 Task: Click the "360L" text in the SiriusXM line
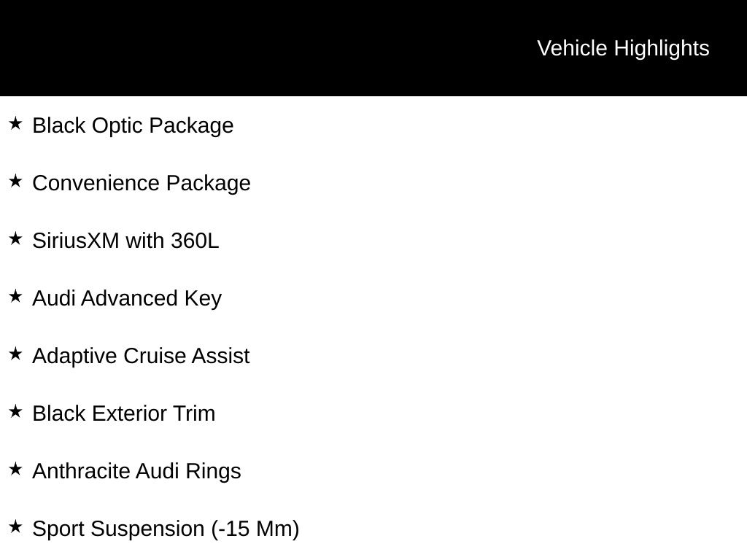[x=195, y=241]
